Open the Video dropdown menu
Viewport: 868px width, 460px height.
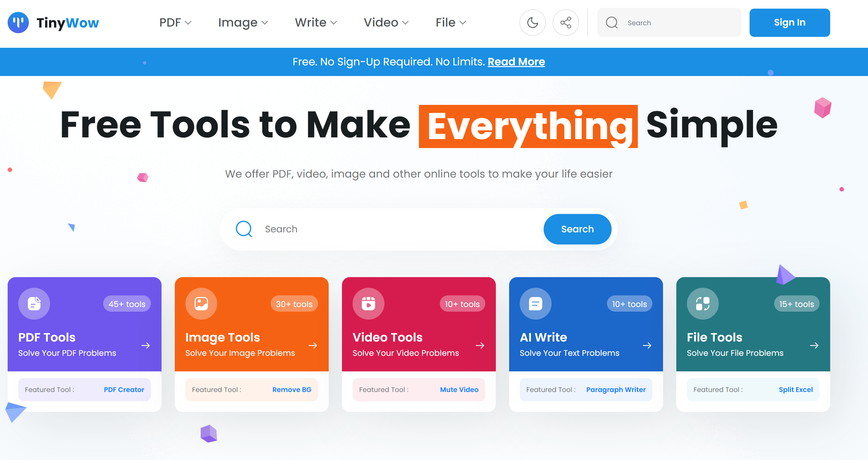386,23
